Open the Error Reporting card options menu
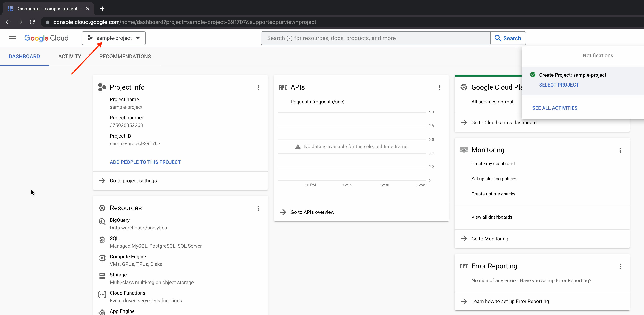644x315 pixels. coord(620,266)
